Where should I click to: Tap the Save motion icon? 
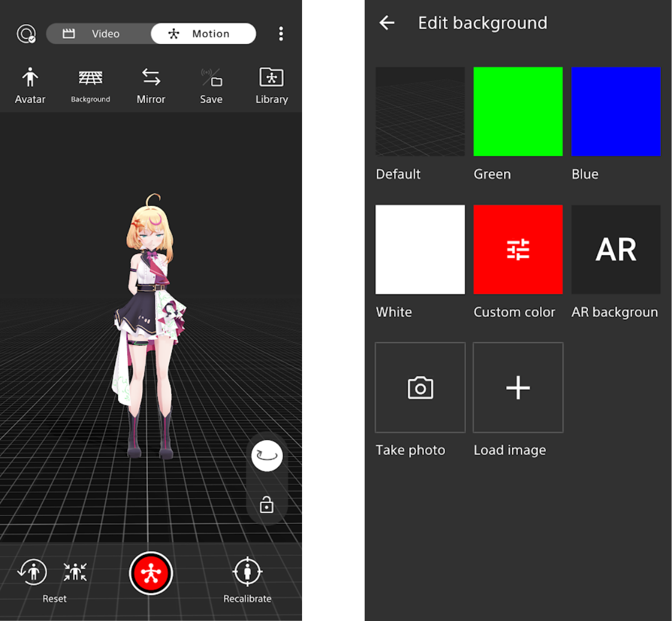click(x=211, y=78)
